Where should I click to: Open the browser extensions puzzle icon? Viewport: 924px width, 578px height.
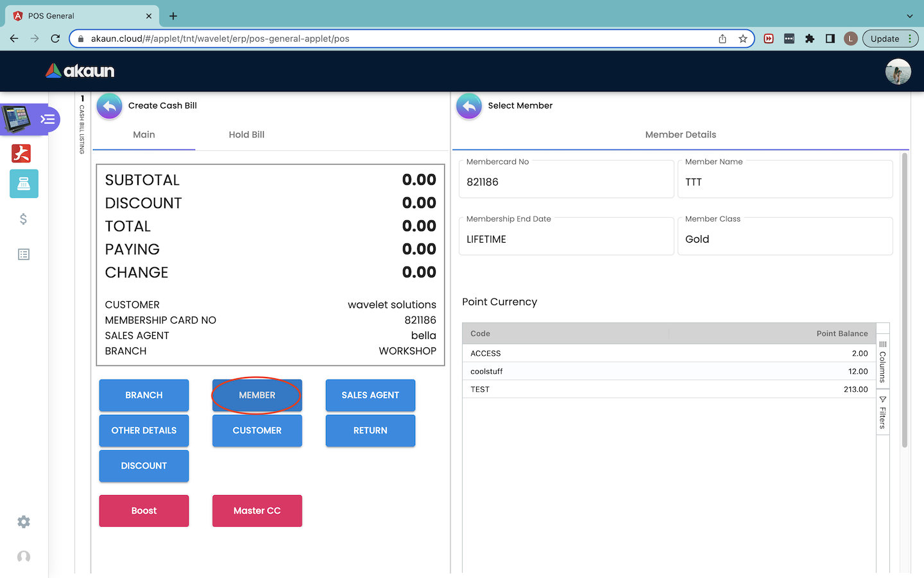tap(810, 39)
